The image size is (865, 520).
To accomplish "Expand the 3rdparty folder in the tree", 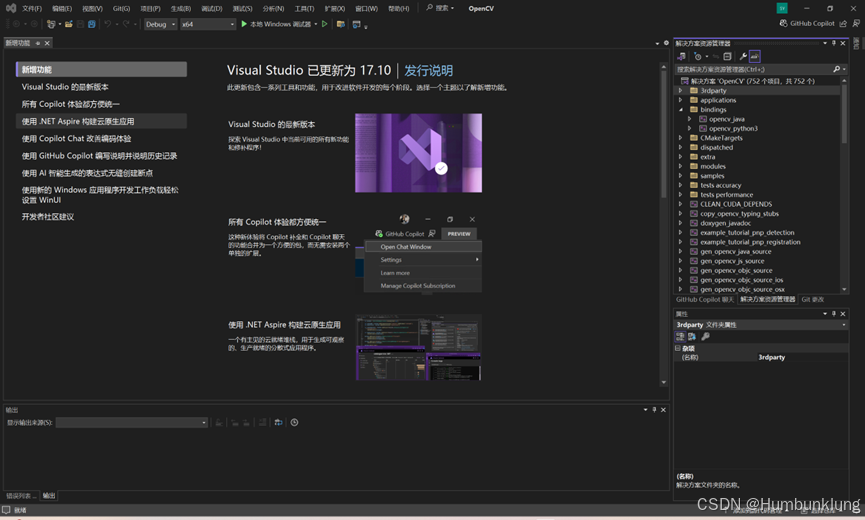I will pyautogui.click(x=681, y=91).
